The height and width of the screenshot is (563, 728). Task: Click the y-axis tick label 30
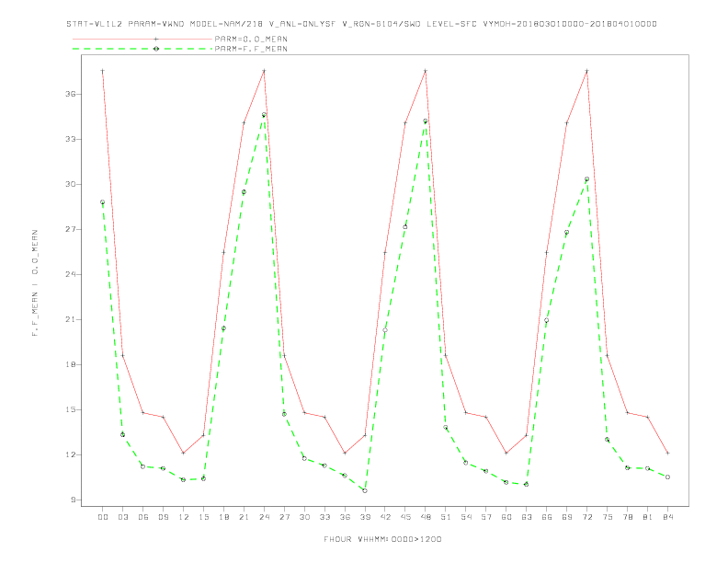coord(71,184)
